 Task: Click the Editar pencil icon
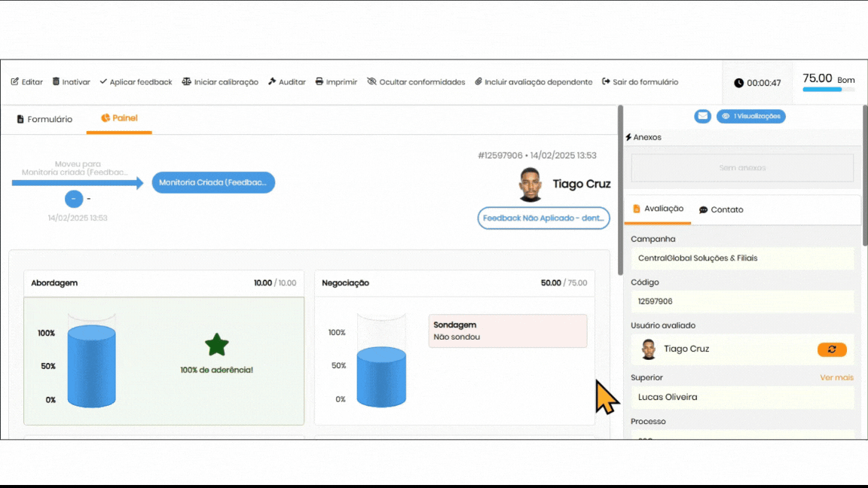(14, 82)
